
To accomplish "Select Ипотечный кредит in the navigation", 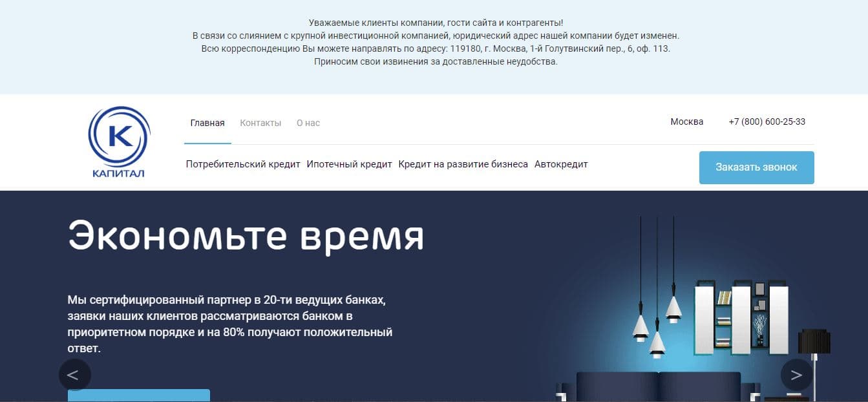I will tap(352, 164).
